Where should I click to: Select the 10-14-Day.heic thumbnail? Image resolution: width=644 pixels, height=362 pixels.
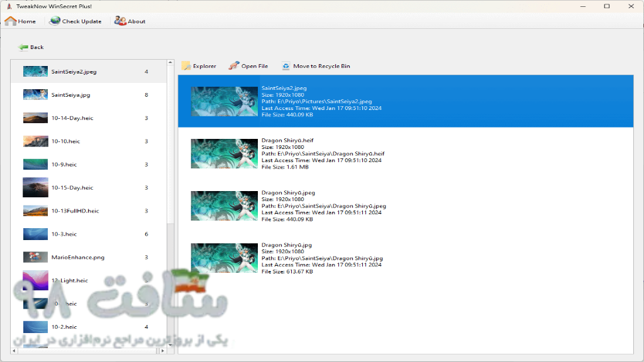pos(35,118)
